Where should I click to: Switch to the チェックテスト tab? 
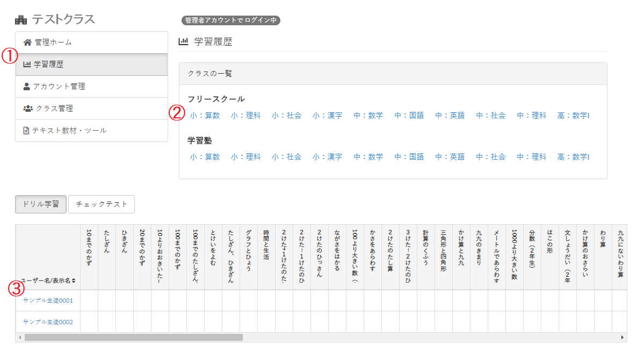[102, 204]
